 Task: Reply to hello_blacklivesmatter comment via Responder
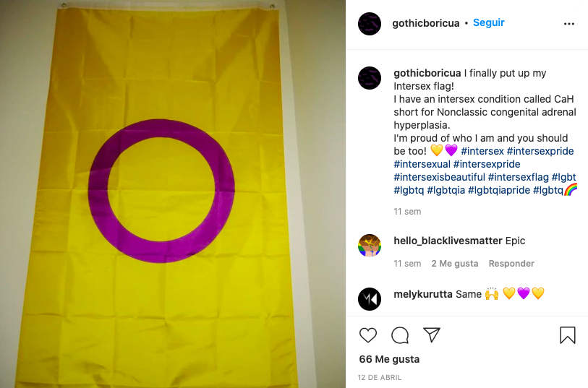(511, 263)
